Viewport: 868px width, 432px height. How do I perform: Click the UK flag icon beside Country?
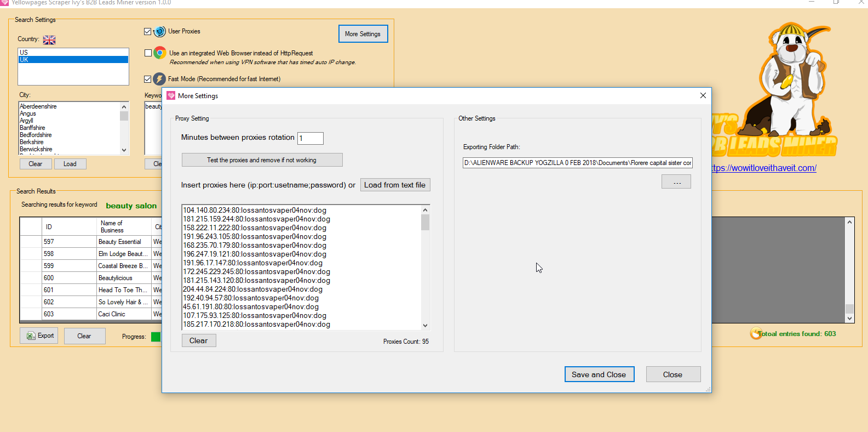49,40
